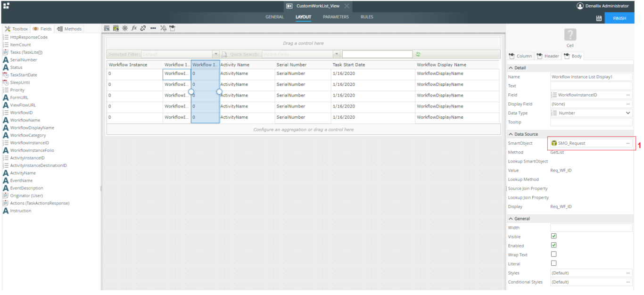Switch to the Rules tab
The width and height of the screenshot is (644, 295).
367,17
